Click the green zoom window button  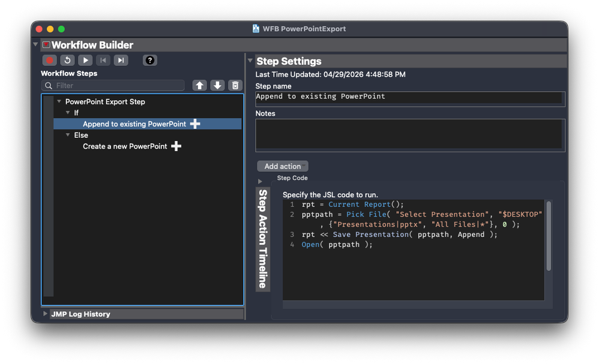(61, 29)
